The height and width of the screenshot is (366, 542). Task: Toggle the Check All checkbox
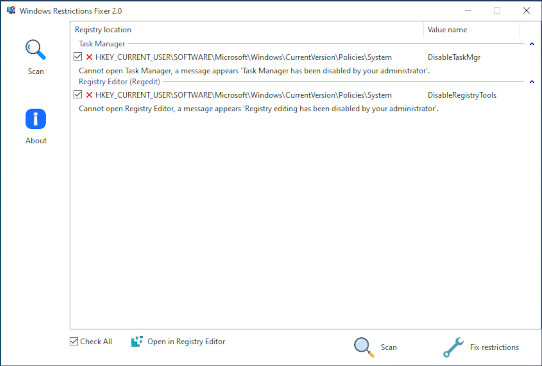click(x=74, y=341)
